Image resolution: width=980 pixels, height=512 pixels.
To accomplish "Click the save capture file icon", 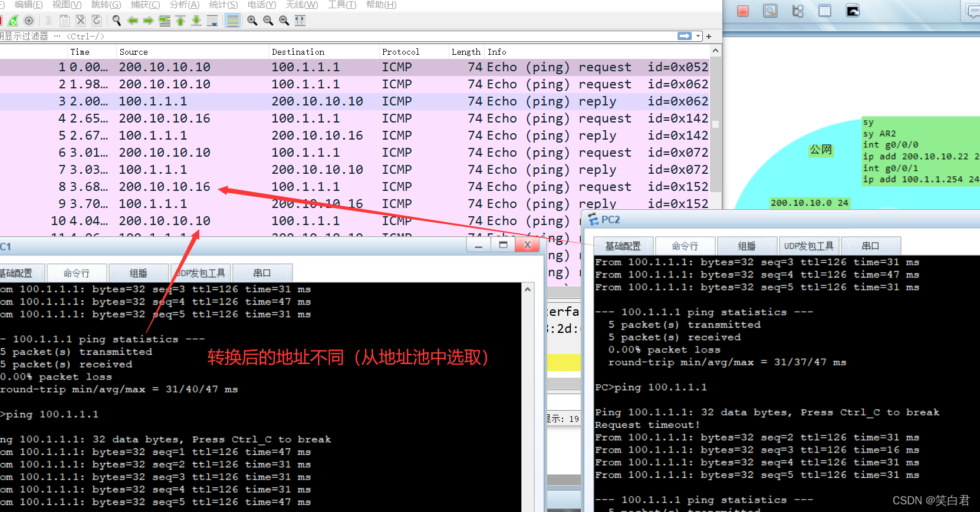I will (65, 21).
